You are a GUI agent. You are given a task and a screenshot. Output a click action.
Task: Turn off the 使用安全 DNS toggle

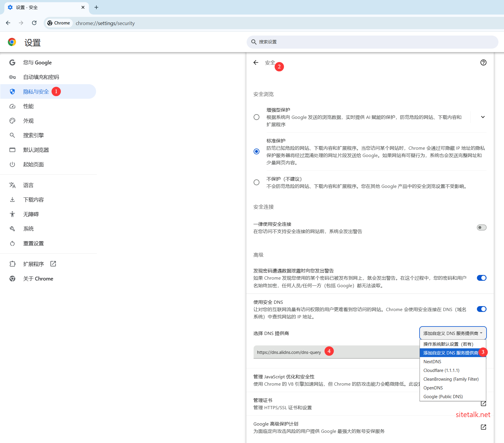tap(482, 309)
